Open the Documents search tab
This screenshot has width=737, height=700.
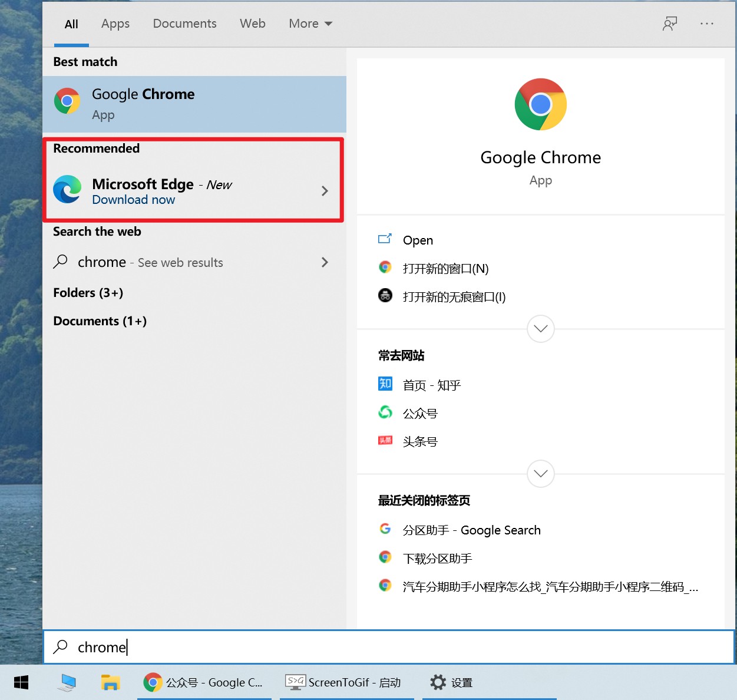point(184,24)
